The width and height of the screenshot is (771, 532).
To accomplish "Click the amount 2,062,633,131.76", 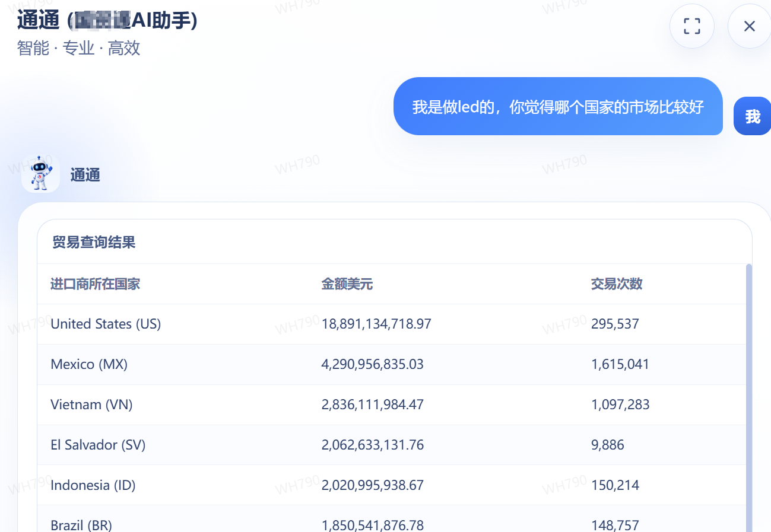I will 373,445.
